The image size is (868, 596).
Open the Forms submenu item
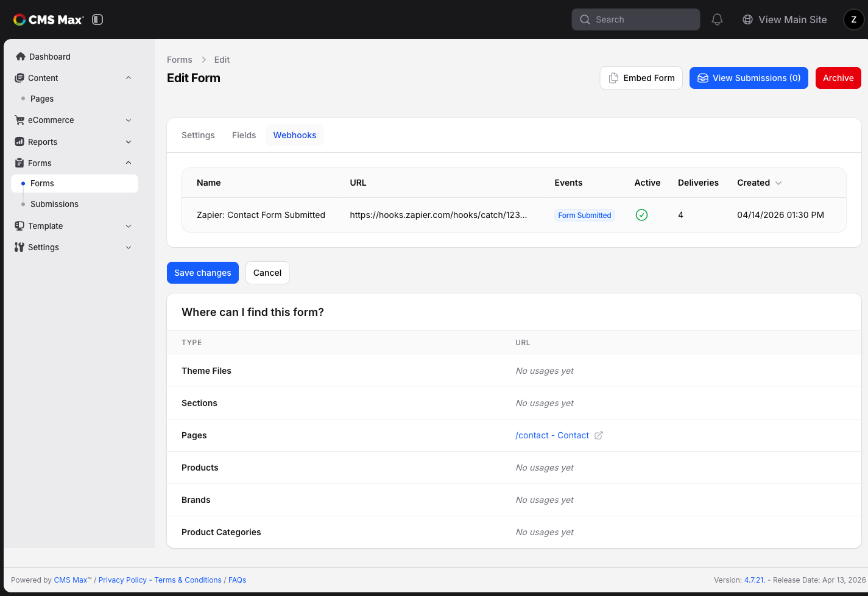click(74, 183)
